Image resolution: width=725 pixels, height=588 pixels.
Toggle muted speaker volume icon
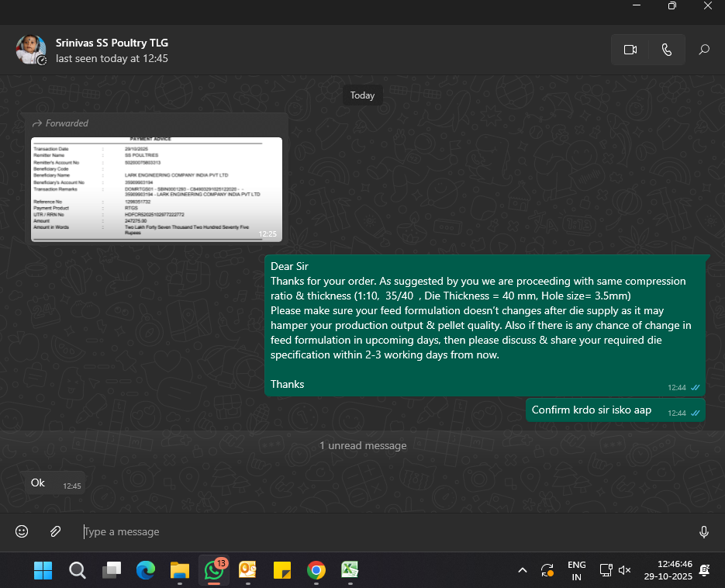pos(625,571)
